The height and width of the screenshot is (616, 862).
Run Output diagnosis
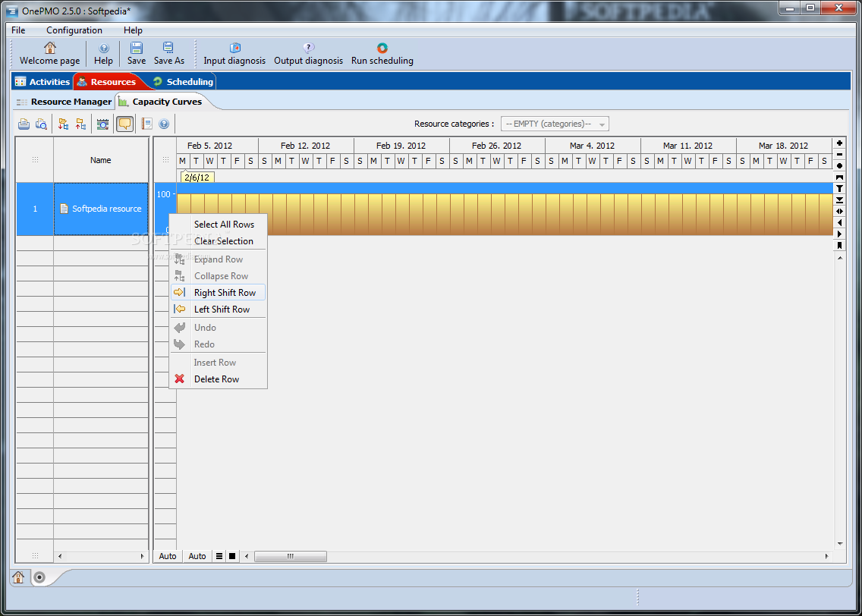308,53
